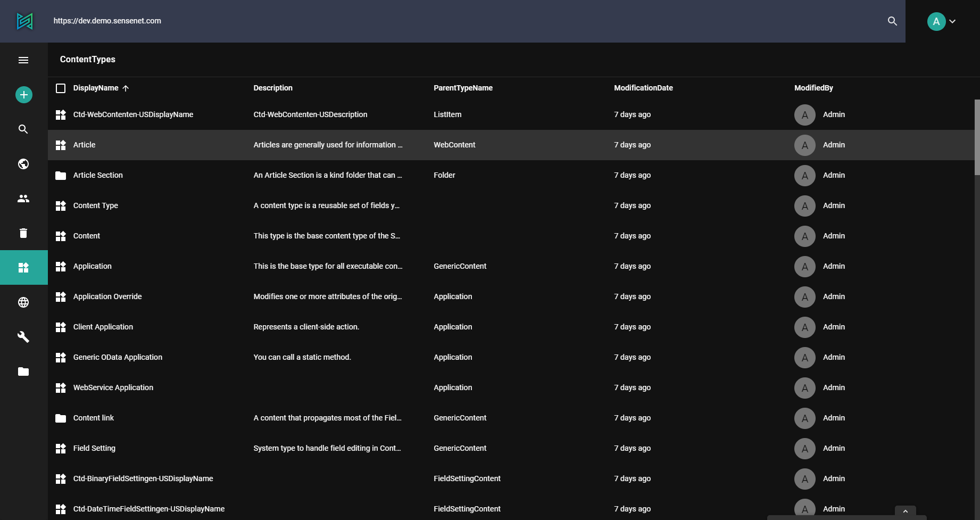Select Ctd-BinaryFieldSettingen-USDisplayName row name
Viewport: 980px width, 520px height.
point(143,478)
